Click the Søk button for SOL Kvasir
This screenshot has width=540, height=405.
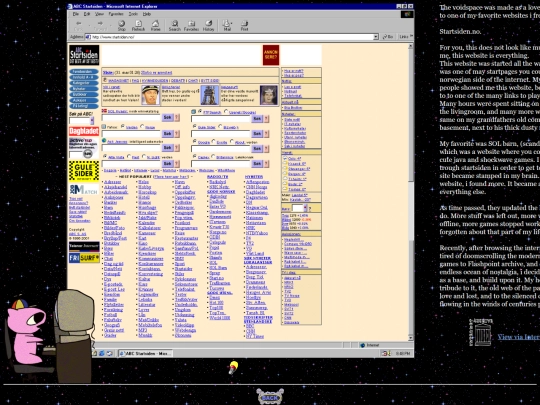pyautogui.click(x=167, y=117)
